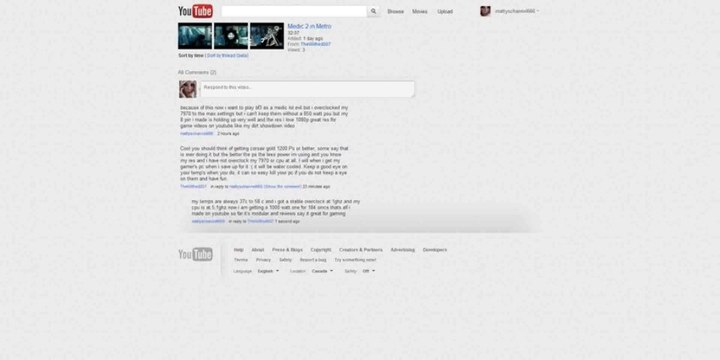720x360 pixels.
Task: Click the magnifier search button
Action: click(x=373, y=11)
